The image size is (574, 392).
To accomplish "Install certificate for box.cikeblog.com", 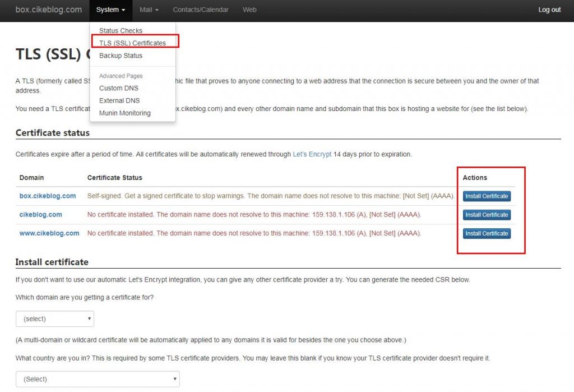I will pyautogui.click(x=487, y=196).
